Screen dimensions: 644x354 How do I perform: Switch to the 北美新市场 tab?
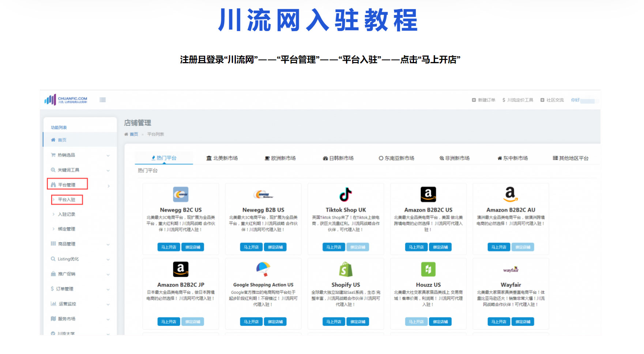(222, 158)
